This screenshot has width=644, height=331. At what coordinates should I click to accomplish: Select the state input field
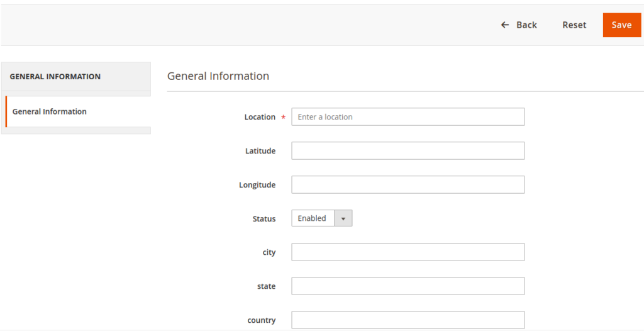click(408, 286)
